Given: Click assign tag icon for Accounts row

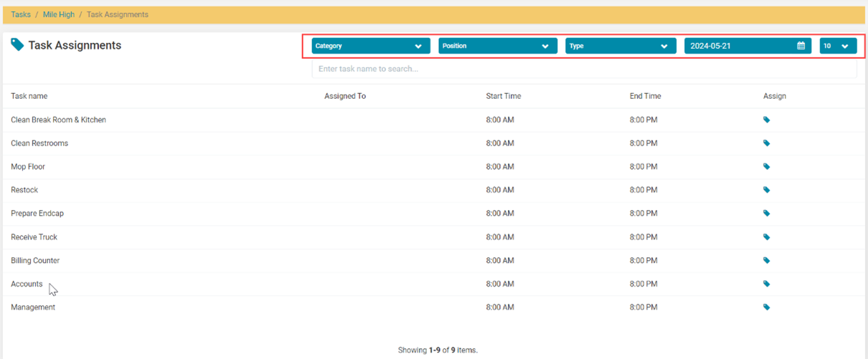Looking at the screenshot, I should (x=767, y=284).
